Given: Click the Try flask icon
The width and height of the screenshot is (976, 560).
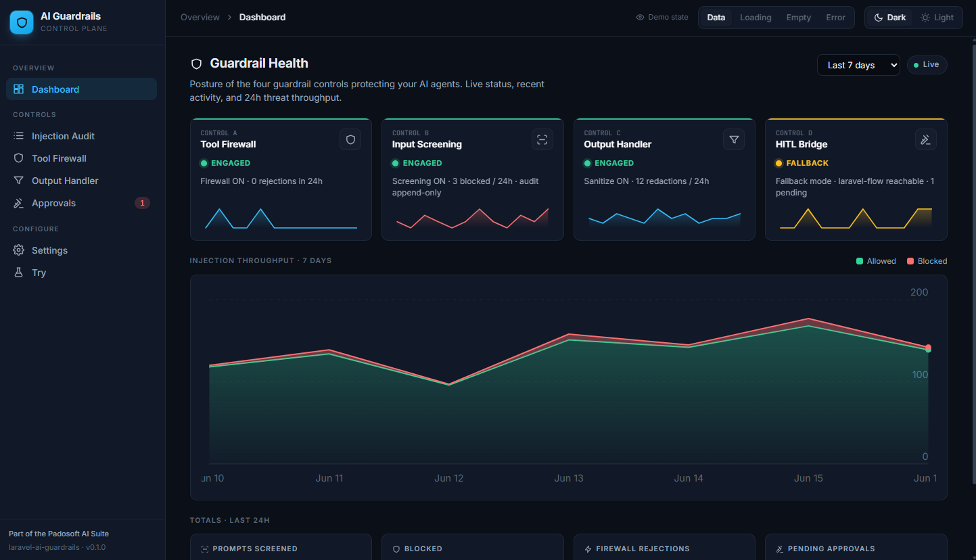Looking at the screenshot, I should 19,273.
